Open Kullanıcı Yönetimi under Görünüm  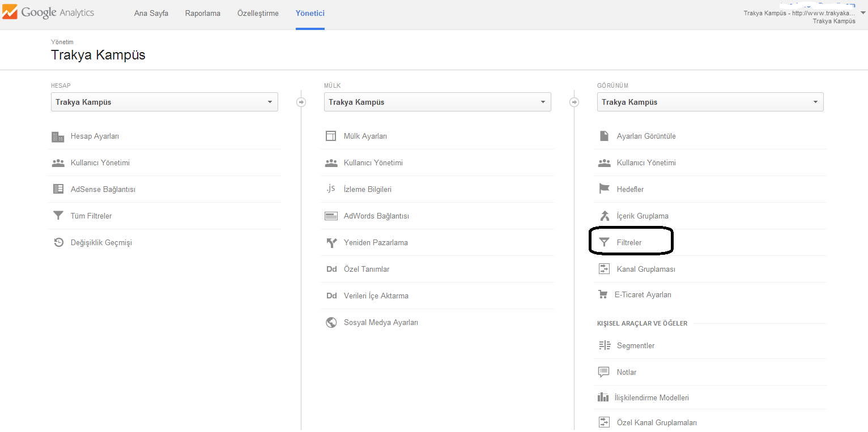pos(646,163)
